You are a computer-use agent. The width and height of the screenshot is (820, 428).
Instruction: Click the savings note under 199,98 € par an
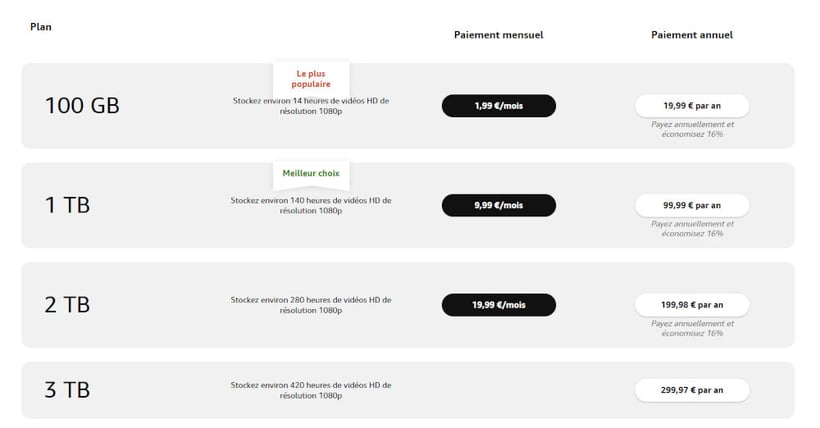click(691, 328)
